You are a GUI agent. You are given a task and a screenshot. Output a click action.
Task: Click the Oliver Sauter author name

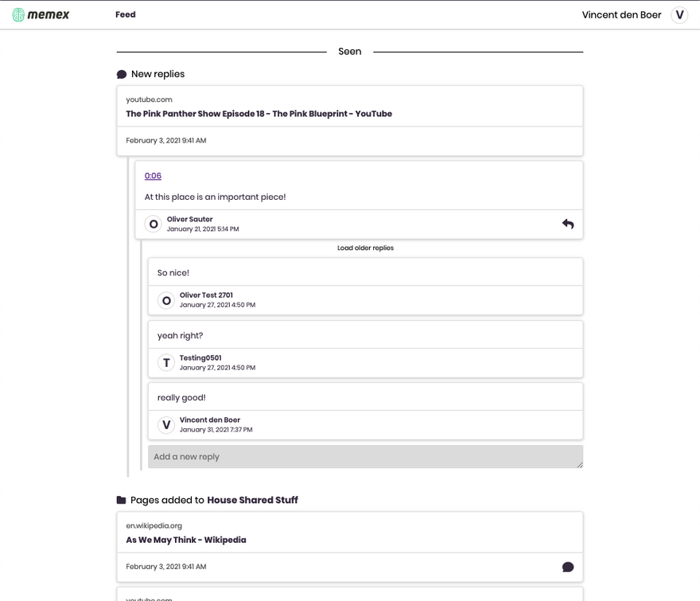tap(189, 219)
